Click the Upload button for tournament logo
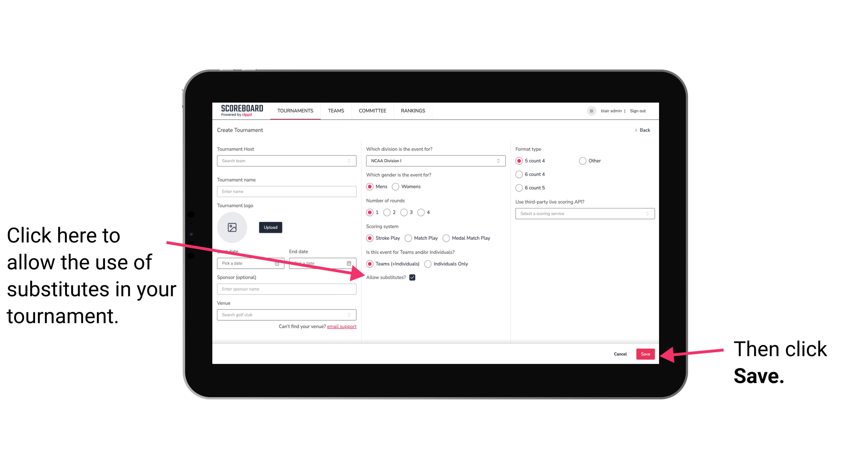Screen dimensions: 868x467 [x=270, y=227]
